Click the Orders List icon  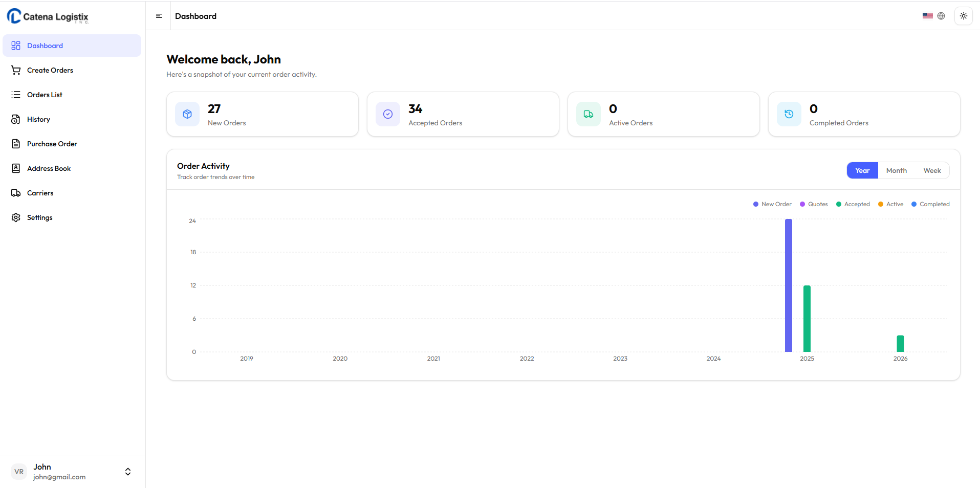point(16,95)
